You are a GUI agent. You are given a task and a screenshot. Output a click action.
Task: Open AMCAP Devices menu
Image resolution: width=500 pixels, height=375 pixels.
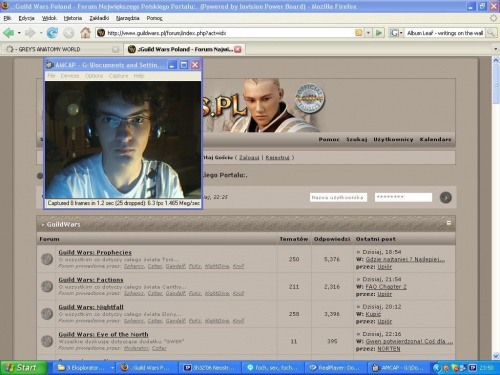click(70, 76)
